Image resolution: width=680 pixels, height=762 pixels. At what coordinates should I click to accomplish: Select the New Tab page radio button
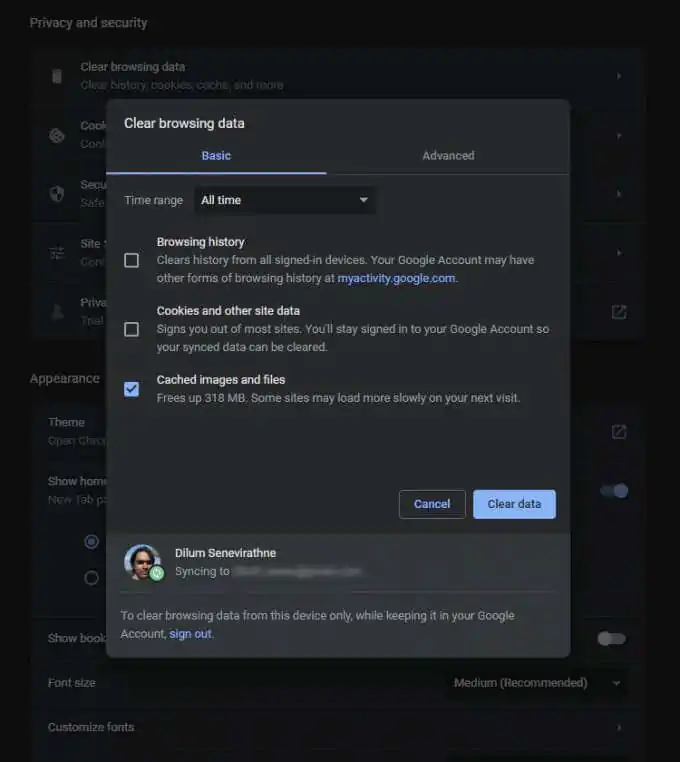click(91, 541)
